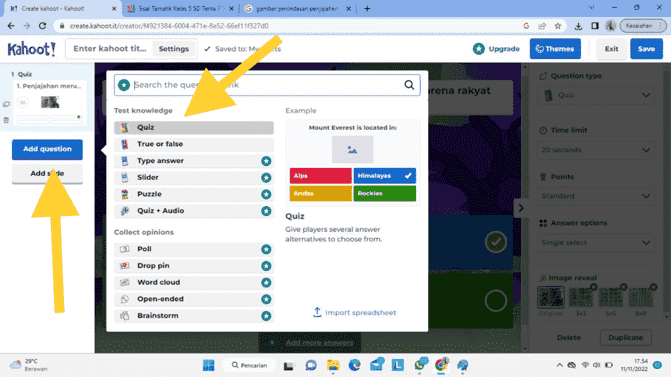This screenshot has width=671, height=377.
Task: Save the kahoot
Action: pyautogui.click(x=646, y=49)
